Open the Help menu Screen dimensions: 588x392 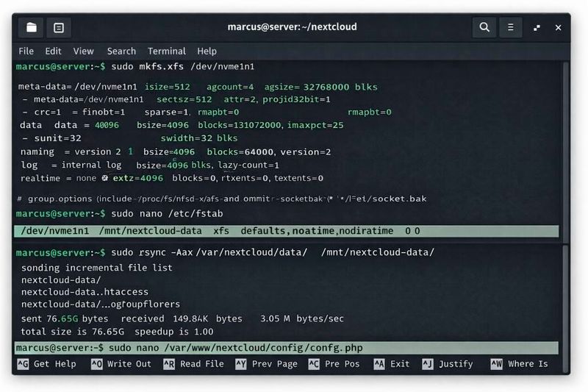click(x=207, y=51)
